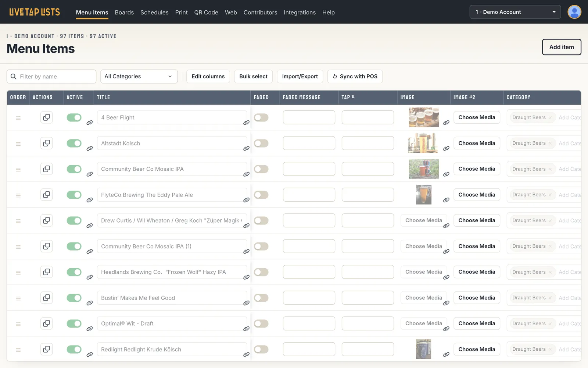Turn off Active for Community Beer Co Mosaic IPA

[x=74, y=169]
